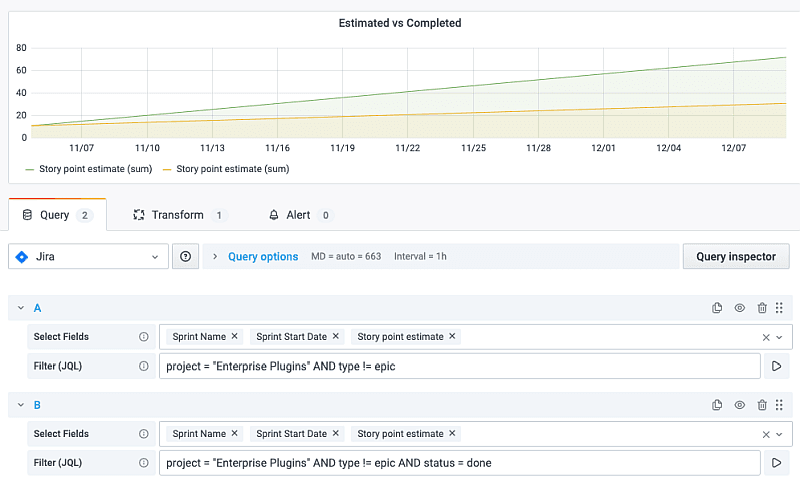Hide query A with the eye icon
This screenshot has width=800, height=486.
(x=740, y=308)
